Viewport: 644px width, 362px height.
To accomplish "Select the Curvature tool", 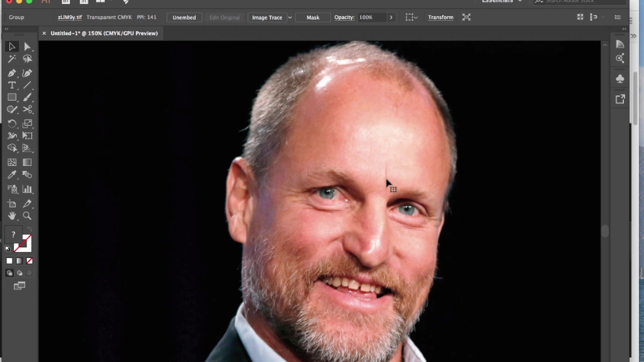I will tap(27, 73).
